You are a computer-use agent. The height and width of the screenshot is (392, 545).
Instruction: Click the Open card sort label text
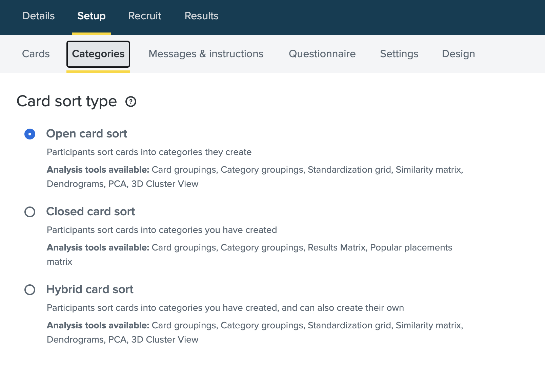[x=86, y=134]
